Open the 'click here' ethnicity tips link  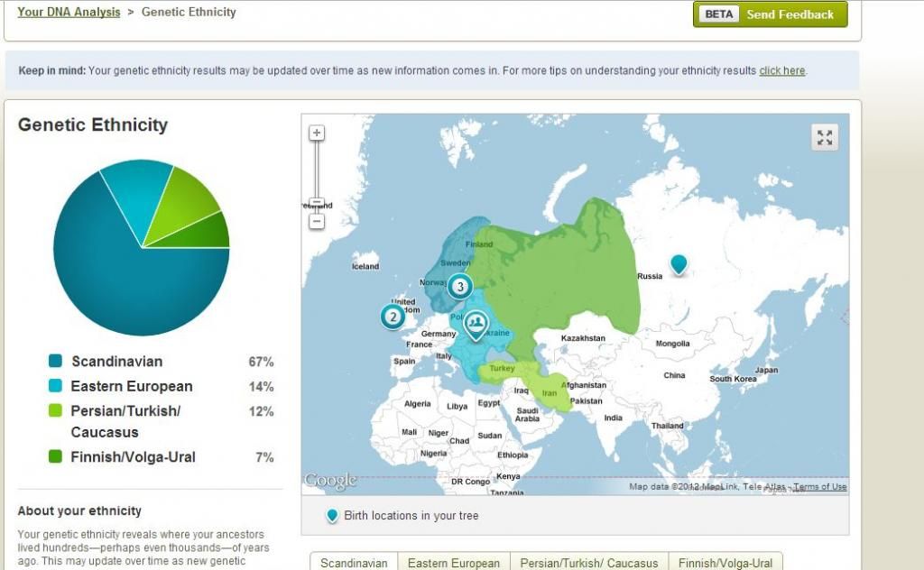[x=781, y=70]
